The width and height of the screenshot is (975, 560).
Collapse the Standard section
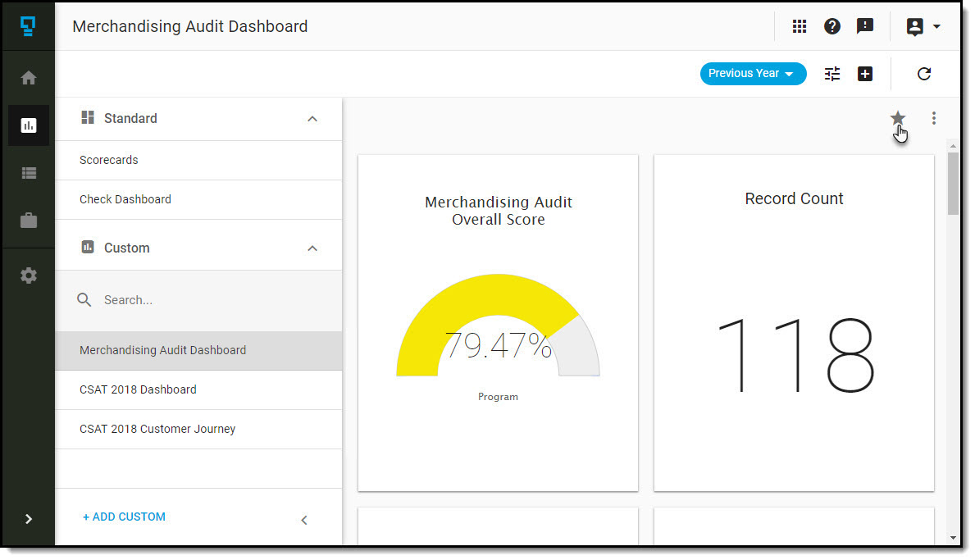(x=312, y=118)
